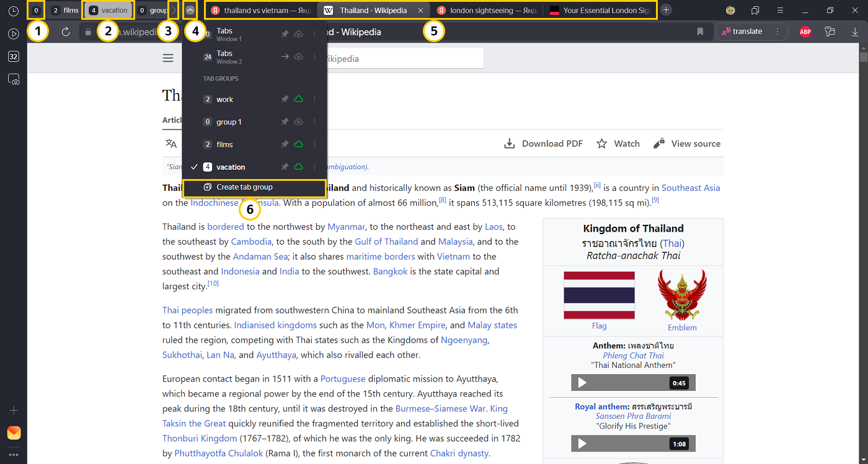Expand translate options three-dot menu

tap(777, 32)
